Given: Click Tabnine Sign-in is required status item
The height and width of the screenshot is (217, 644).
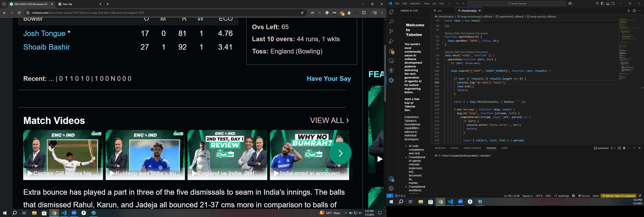Looking at the screenshot, I should tap(618, 196).
